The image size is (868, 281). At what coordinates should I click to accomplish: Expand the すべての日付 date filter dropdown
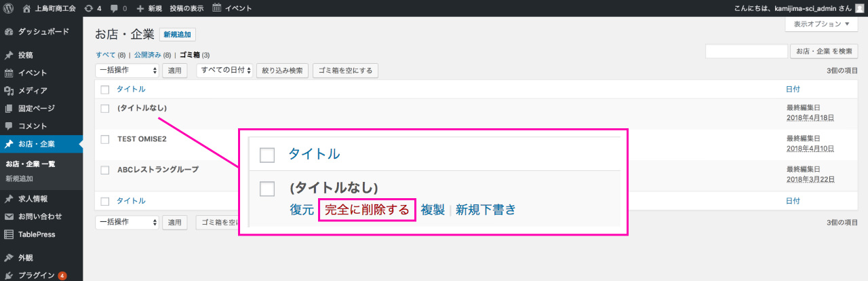pyautogui.click(x=224, y=71)
